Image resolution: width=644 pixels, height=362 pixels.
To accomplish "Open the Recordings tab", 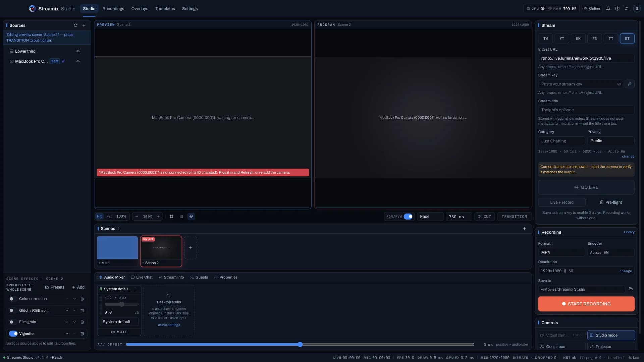I will click(113, 9).
